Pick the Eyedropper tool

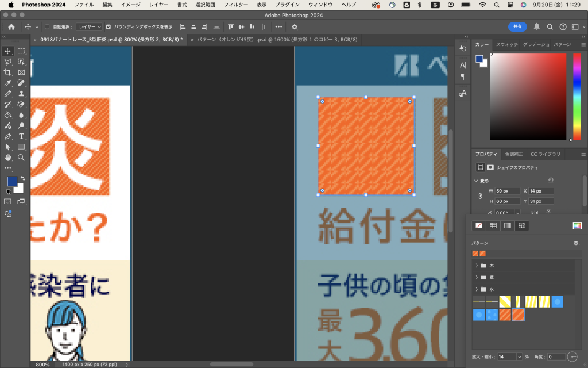(x=8, y=83)
